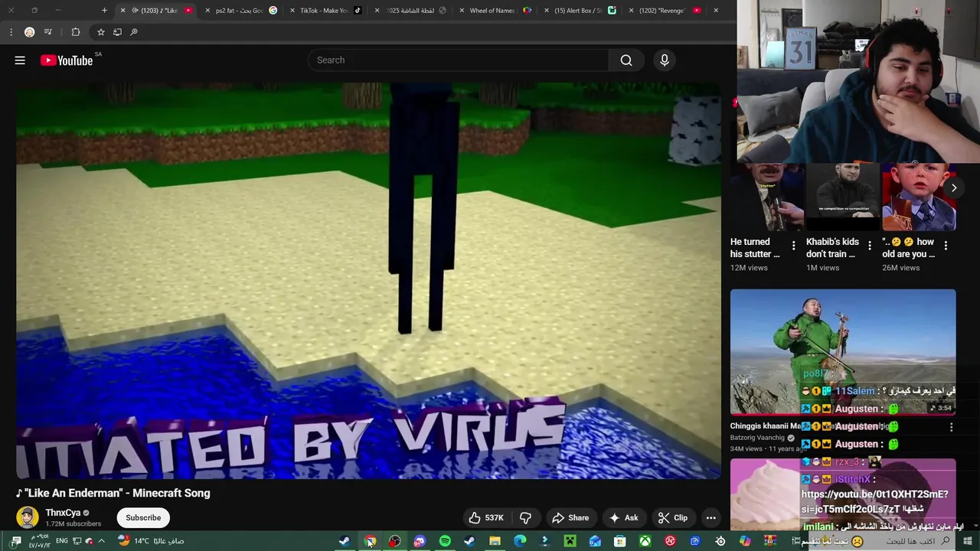Open the 'He turned his stutter' short thumbnail
This screenshot has height=551, width=980.
766,197
